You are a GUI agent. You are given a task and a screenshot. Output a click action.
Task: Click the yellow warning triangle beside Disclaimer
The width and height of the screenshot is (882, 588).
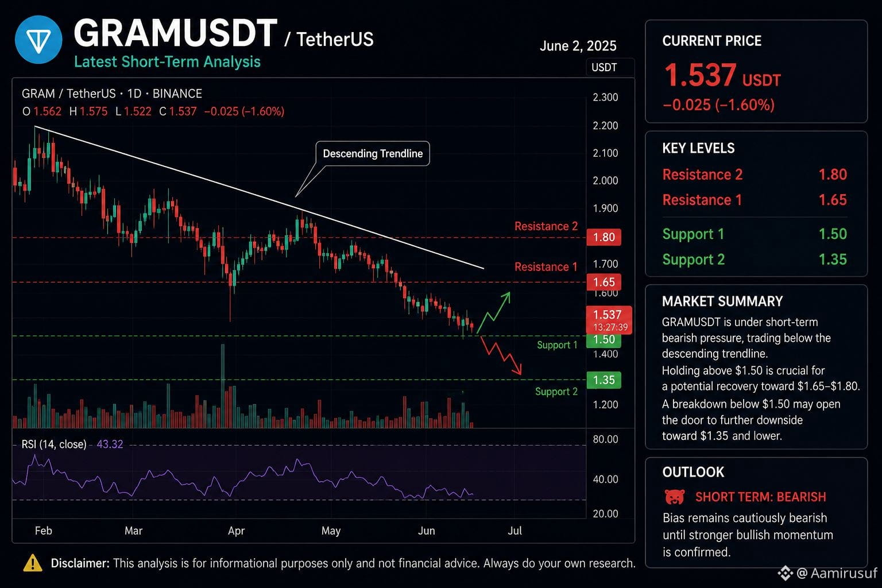coord(33,563)
